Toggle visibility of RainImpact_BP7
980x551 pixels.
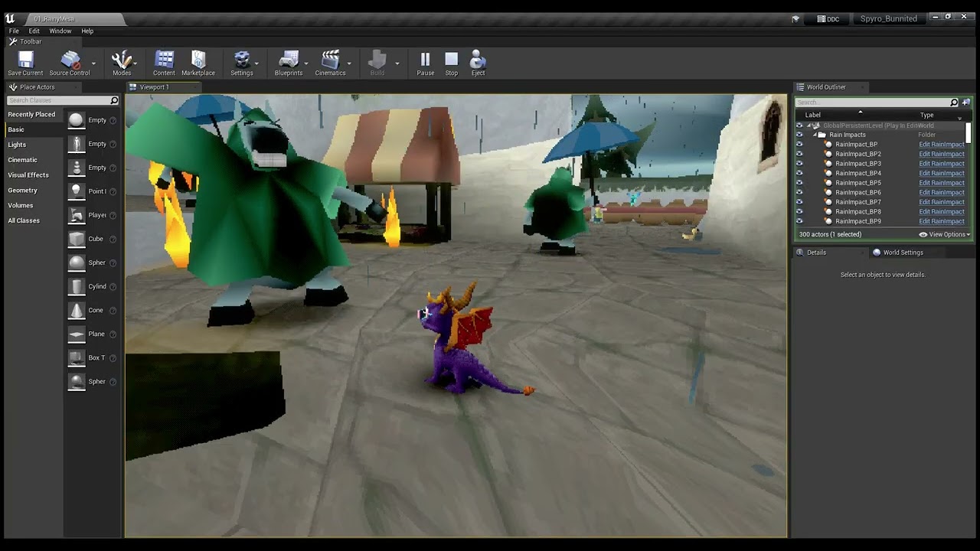(x=799, y=202)
